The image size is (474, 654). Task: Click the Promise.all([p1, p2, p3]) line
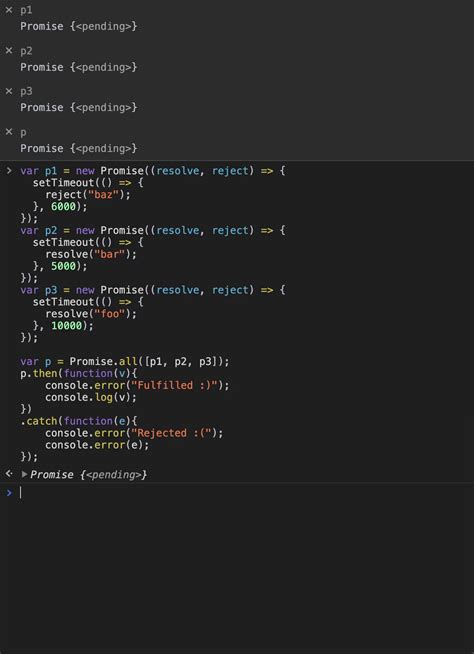click(x=125, y=362)
